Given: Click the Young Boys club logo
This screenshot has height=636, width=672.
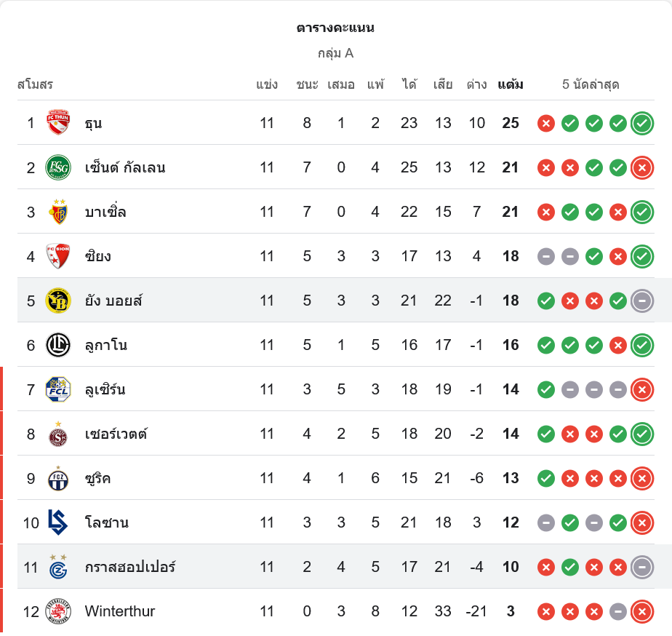Looking at the screenshot, I should [58, 301].
